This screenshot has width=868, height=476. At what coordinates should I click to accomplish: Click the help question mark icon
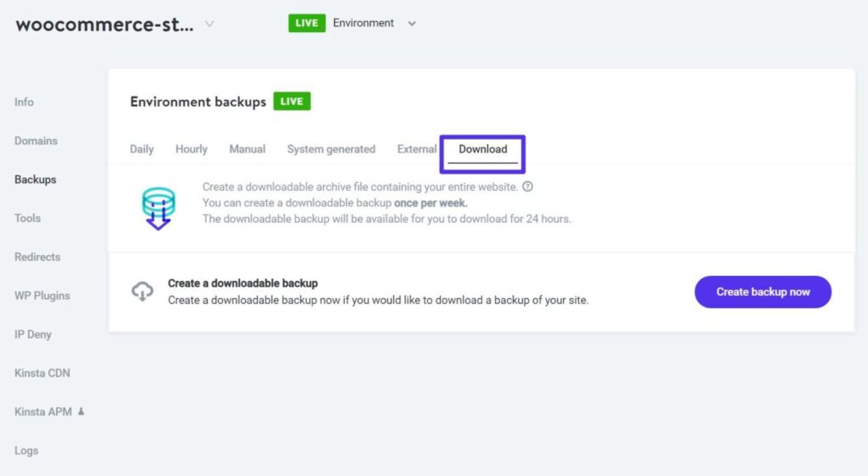point(528,186)
